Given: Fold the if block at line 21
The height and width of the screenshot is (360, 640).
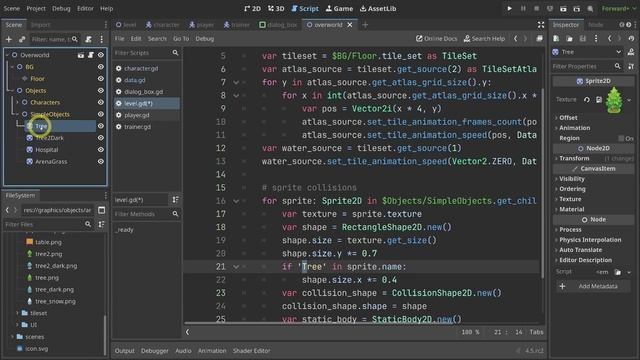Looking at the screenshot, I should coord(236,267).
